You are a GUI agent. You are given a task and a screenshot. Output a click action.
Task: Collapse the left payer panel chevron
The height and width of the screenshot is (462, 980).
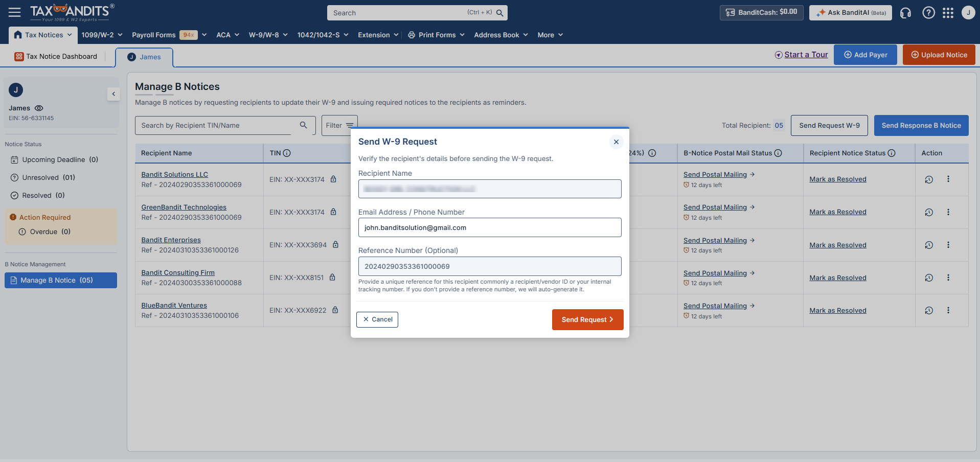coord(113,94)
